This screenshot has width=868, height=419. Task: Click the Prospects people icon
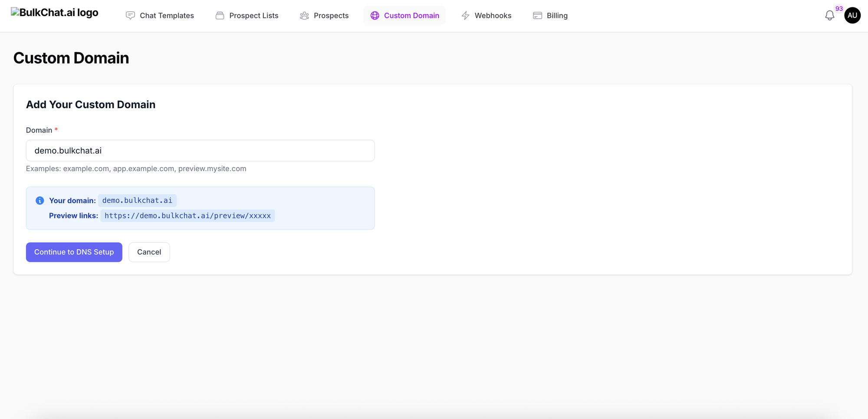(304, 16)
